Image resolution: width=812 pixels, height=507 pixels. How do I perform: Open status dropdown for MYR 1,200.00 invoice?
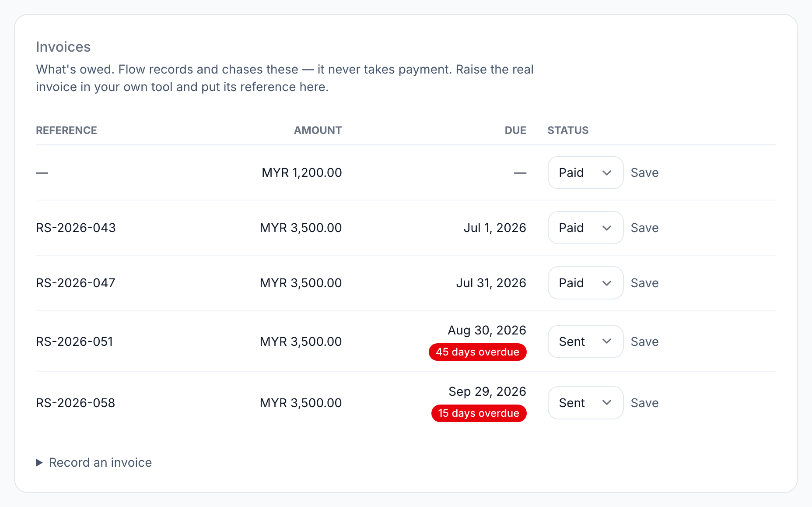tap(585, 173)
